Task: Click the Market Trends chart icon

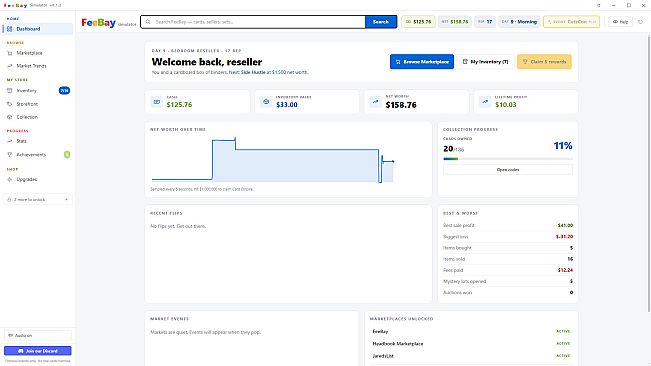Action: [10, 66]
